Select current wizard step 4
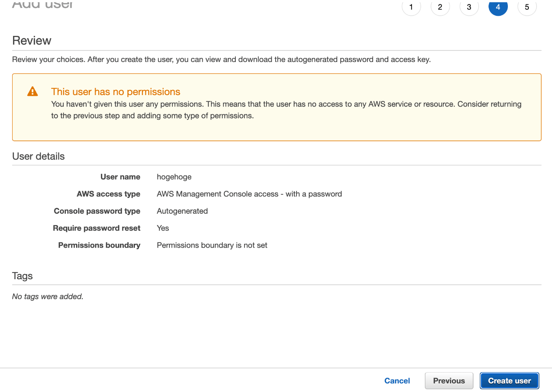The image size is (552, 392). [x=498, y=7]
